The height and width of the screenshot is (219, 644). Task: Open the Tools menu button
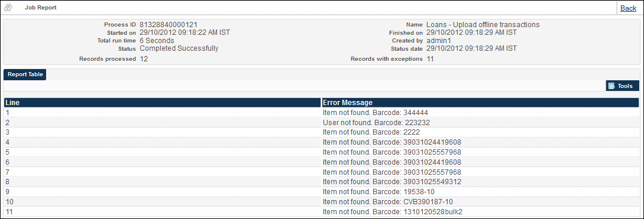pos(623,86)
